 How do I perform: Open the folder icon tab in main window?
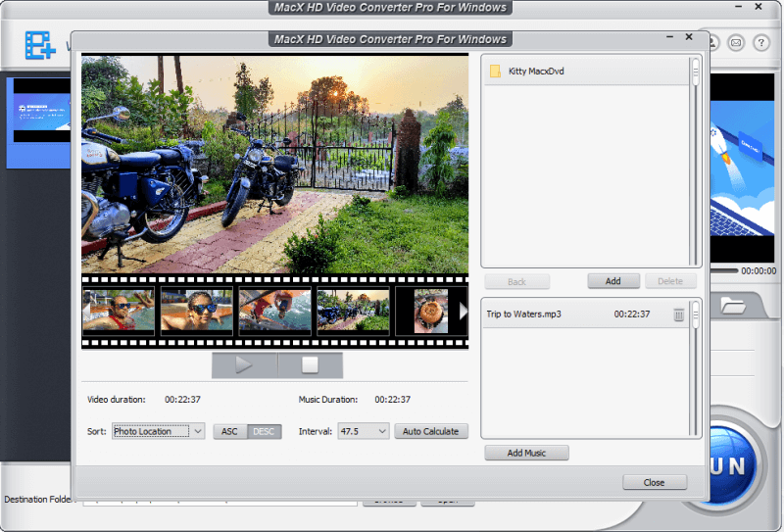[x=733, y=305]
